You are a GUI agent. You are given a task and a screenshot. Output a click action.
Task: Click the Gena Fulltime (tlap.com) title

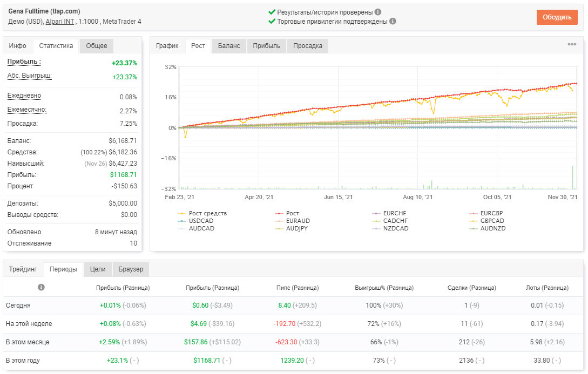pyautogui.click(x=44, y=11)
